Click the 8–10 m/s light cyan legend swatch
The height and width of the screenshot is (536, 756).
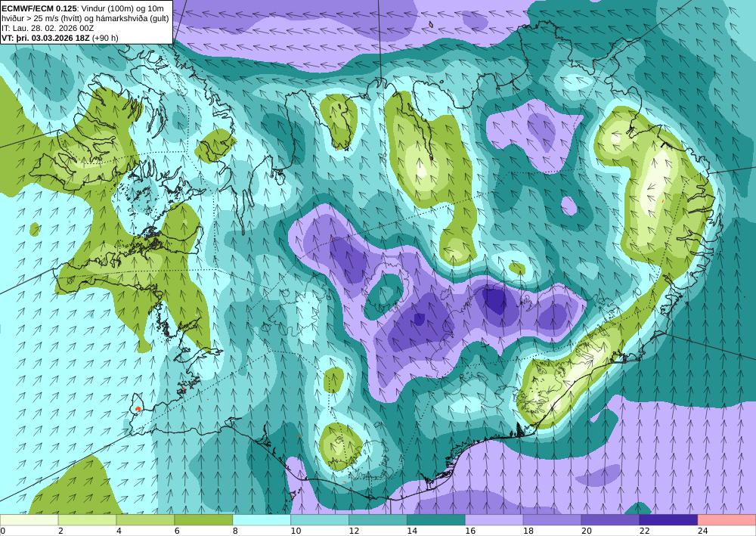point(262,519)
